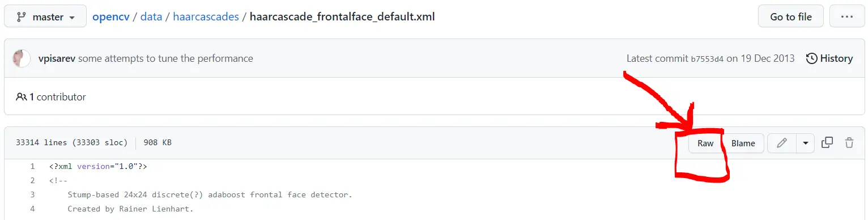Open commit hash b7553d4

707,58
